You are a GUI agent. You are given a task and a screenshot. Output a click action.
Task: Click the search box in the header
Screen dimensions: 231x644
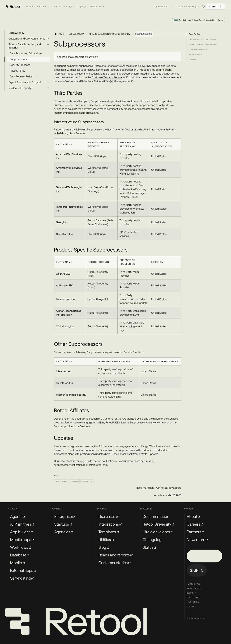(215, 6)
